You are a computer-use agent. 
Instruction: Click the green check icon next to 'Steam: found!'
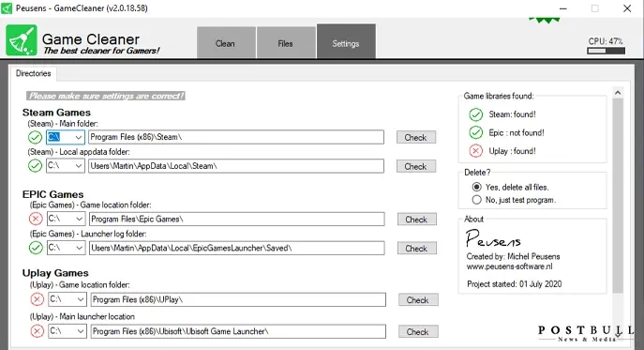(x=475, y=114)
